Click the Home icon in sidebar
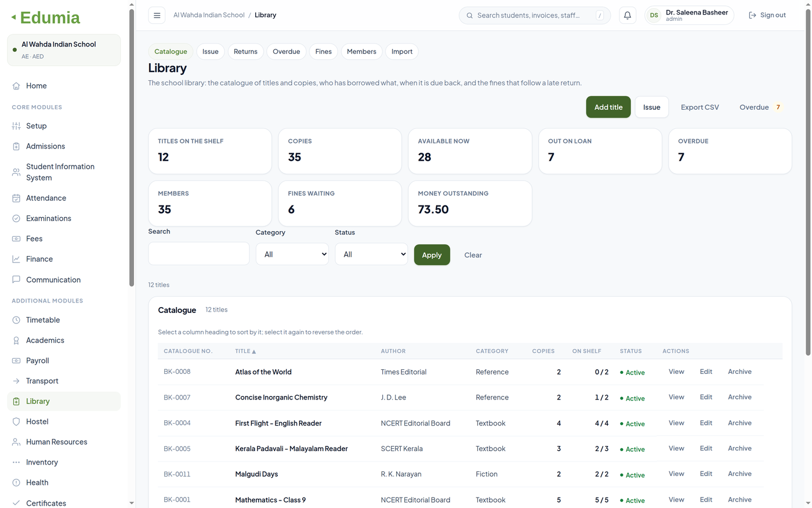The image size is (812, 508). 16,86
